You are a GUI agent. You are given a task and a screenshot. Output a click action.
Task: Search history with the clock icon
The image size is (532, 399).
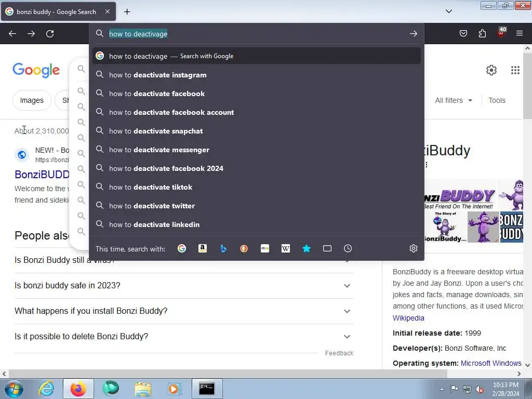348,248
